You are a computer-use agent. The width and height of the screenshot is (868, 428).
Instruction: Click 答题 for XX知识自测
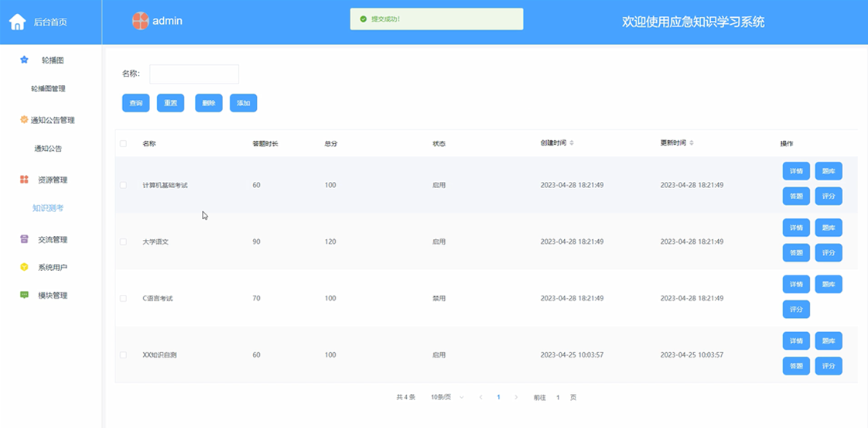click(x=796, y=365)
